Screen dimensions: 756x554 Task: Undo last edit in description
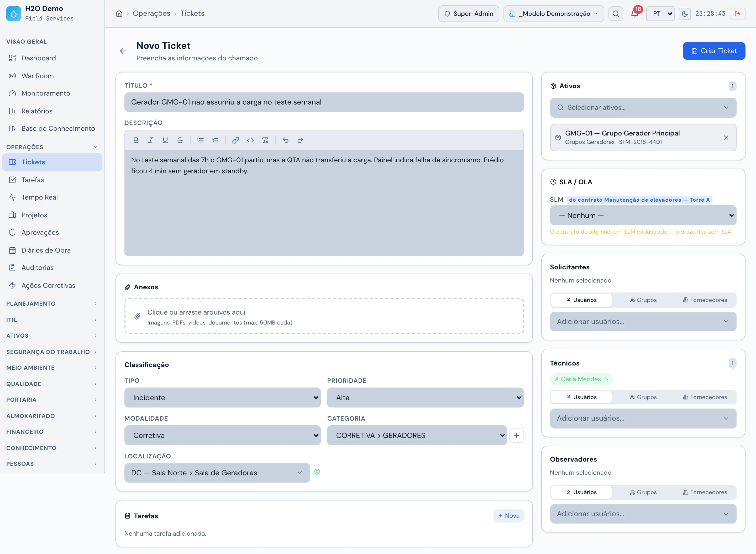[x=286, y=140]
